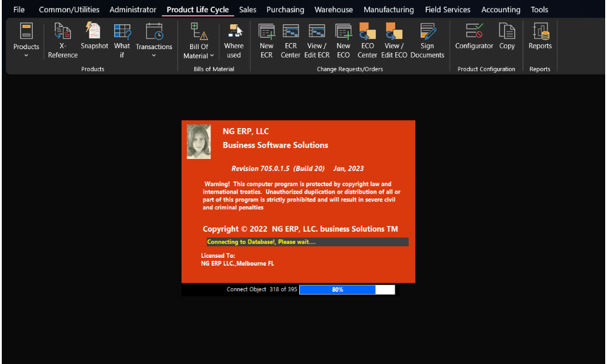Expand the Bill Of Material dropdown
607x364 pixels.
[x=198, y=41]
